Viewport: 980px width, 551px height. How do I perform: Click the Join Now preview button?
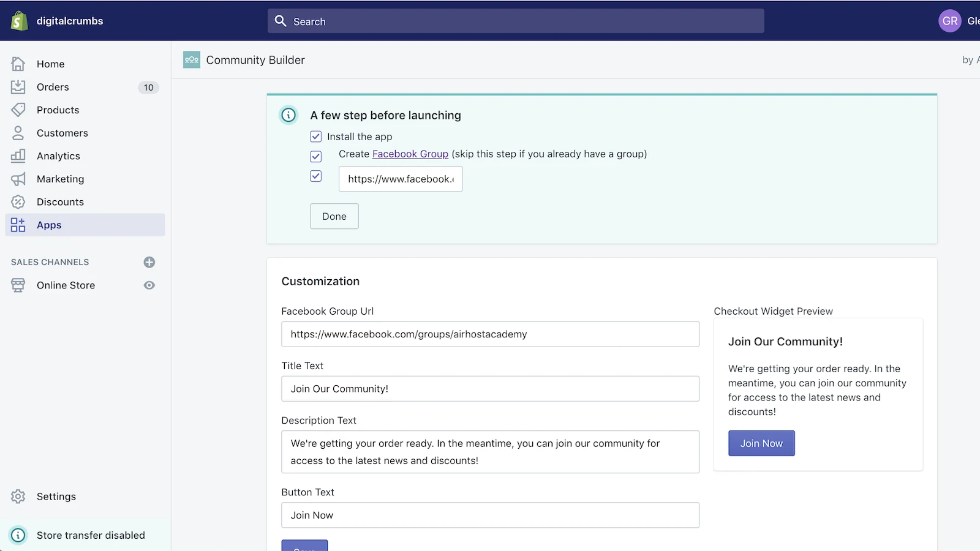pos(761,443)
